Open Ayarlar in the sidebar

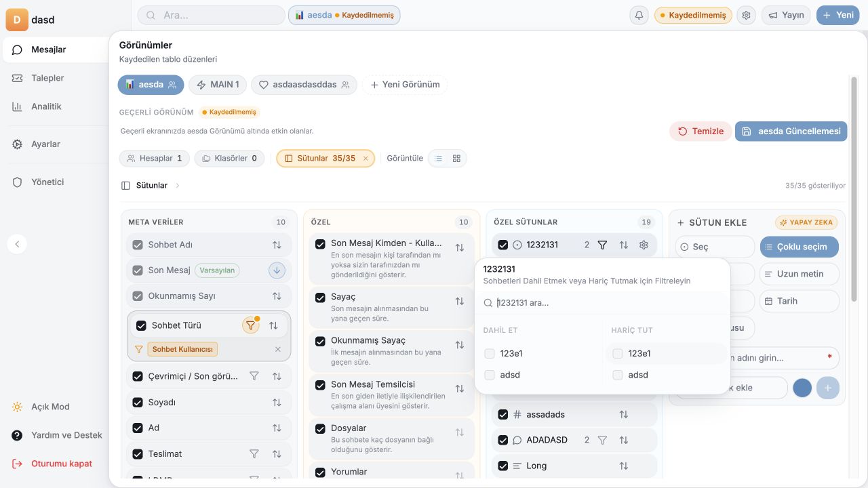[x=55, y=144]
